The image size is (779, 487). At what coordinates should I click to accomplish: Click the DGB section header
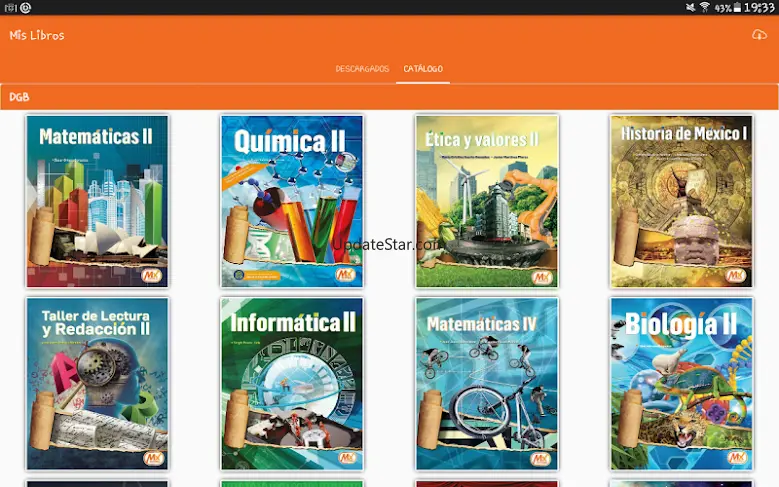pyautogui.click(x=389, y=97)
